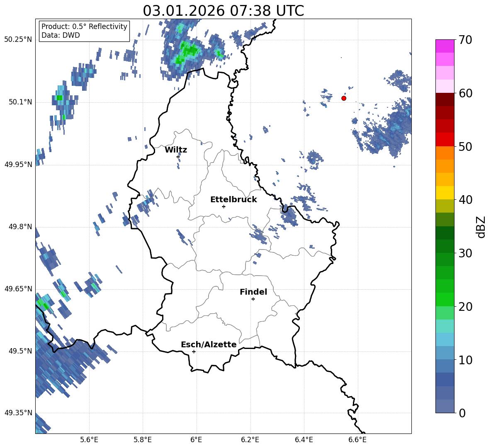The height and width of the screenshot is (448, 491).
Task: Click the 6.4°E longitude label
Action: [304, 440]
